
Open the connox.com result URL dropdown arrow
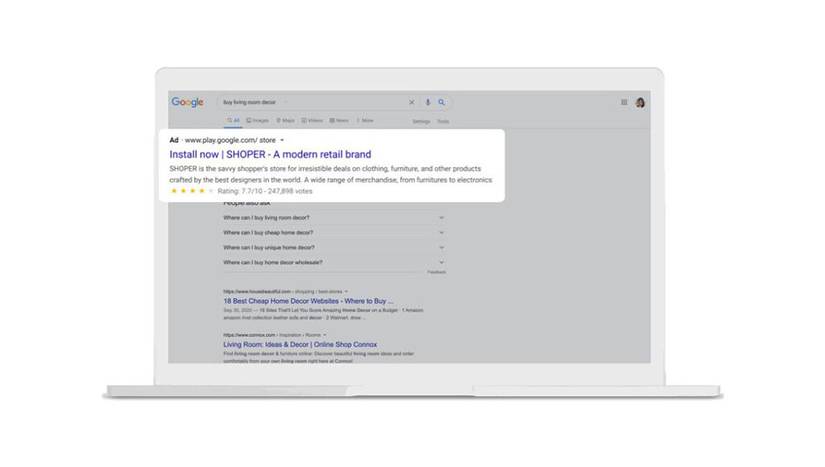point(325,335)
